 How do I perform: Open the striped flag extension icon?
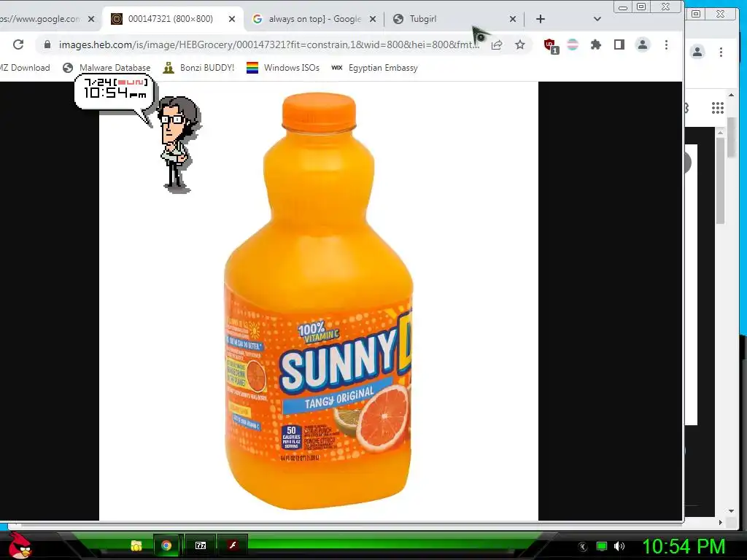573,44
